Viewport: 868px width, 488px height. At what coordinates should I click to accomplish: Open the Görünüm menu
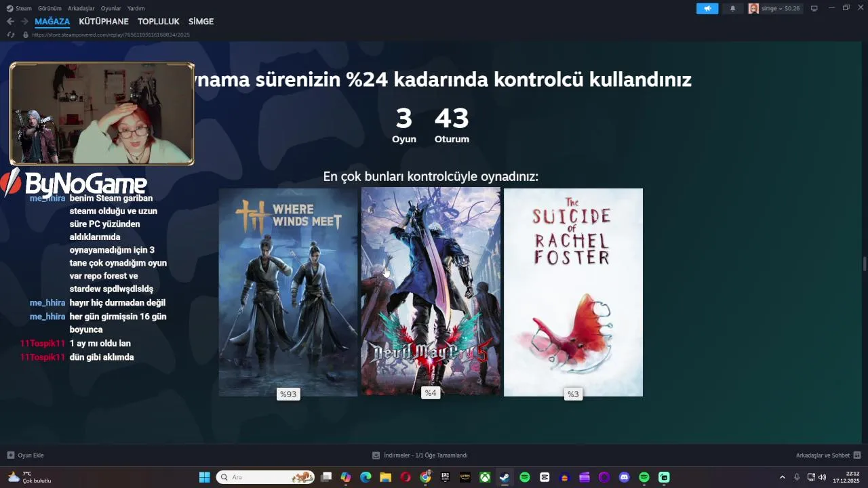point(50,8)
